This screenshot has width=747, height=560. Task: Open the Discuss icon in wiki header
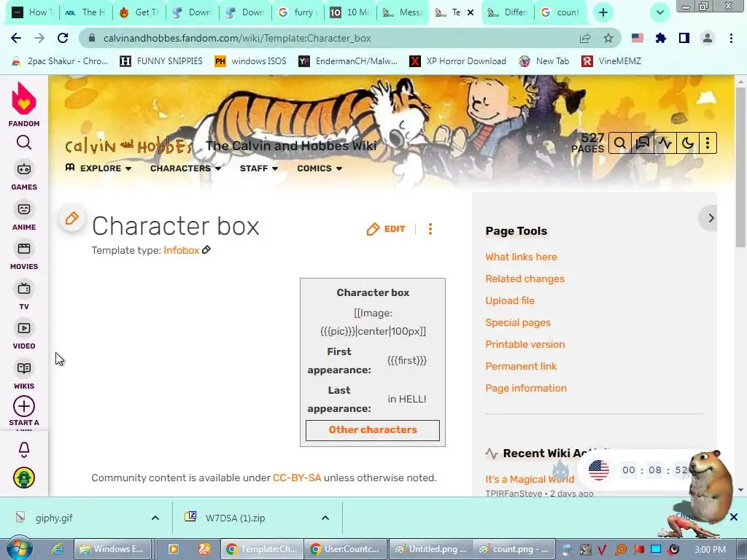pos(643,143)
